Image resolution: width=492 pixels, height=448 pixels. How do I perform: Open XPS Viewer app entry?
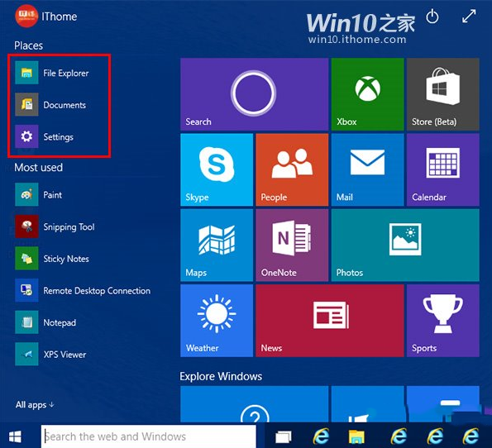[50, 355]
